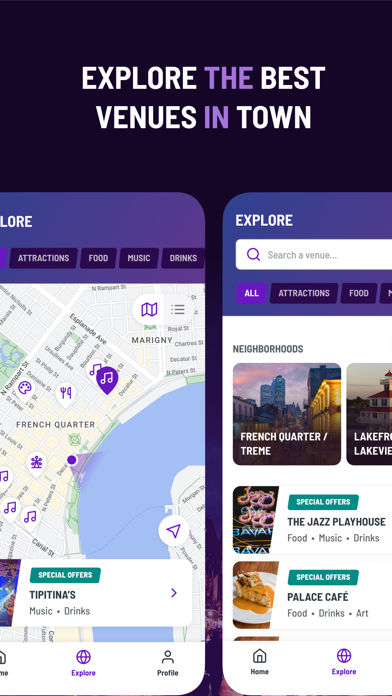Tap Special Offers badge on Palace Café

[x=323, y=577]
